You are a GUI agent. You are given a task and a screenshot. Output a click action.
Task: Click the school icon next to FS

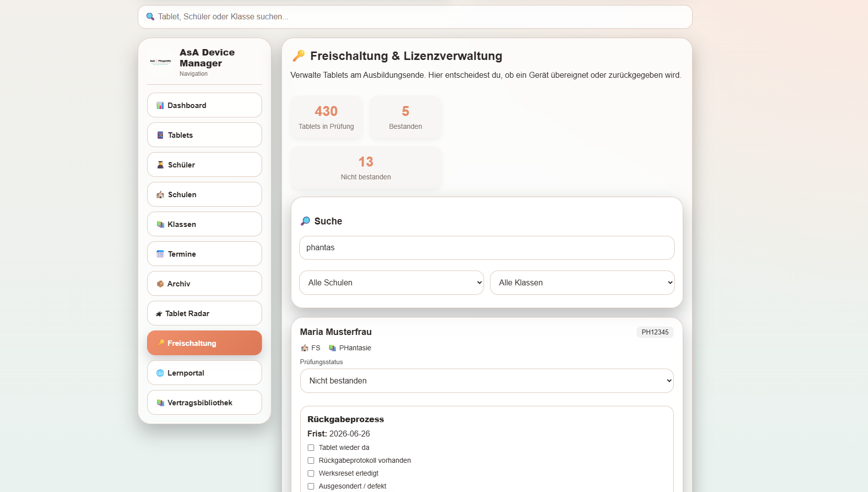[304, 348]
